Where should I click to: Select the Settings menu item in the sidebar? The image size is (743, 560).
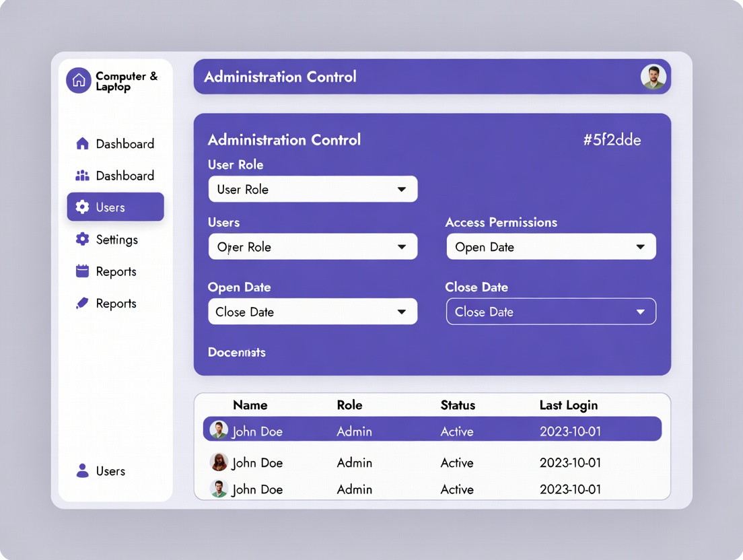pyautogui.click(x=116, y=240)
